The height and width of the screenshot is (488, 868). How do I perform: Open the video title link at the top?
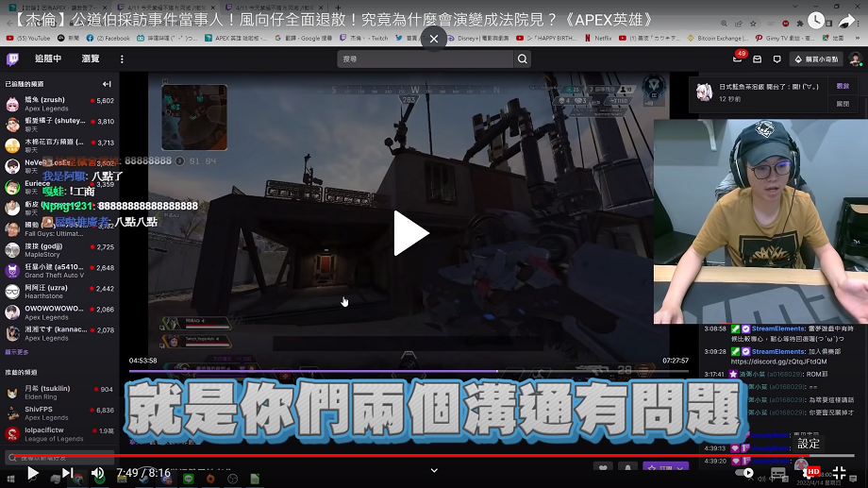334,21
